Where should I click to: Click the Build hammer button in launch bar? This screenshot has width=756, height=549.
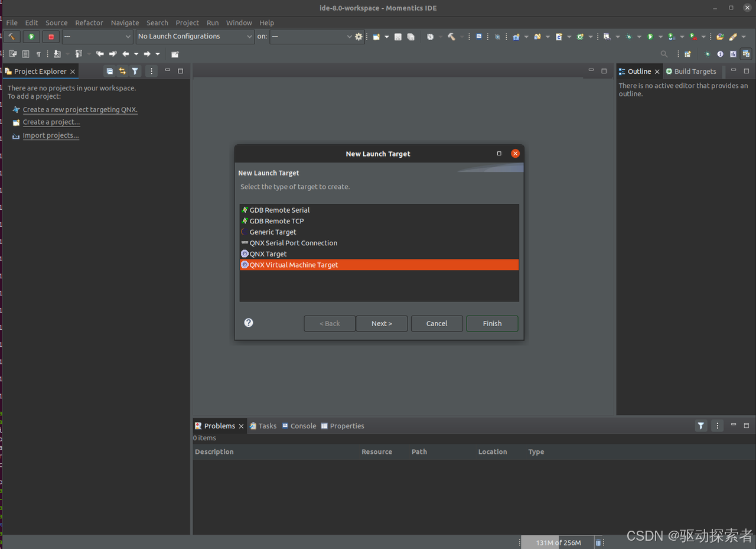coord(12,37)
